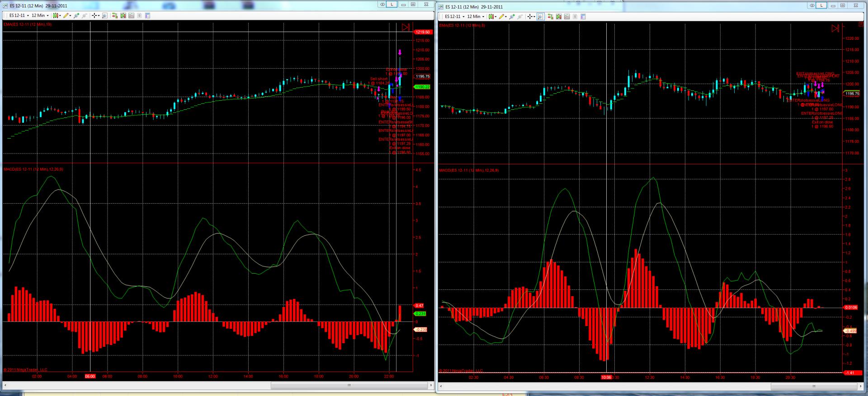Screen dimensions: 868x396
Task: Click the 10:06 time marker on right chart
Action: tap(606, 377)
